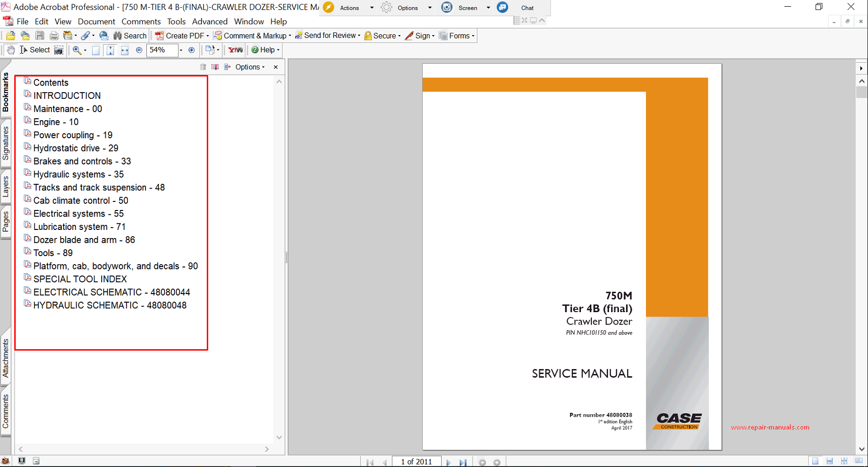Open the Comments menu
The image size is (868, 467).
pyautogui.click(x=141, y=21)
